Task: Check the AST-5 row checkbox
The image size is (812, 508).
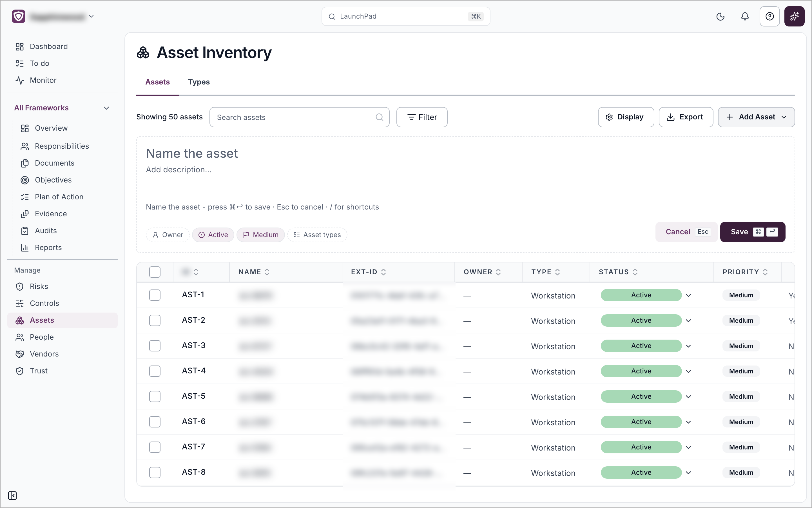Action: 155,396
